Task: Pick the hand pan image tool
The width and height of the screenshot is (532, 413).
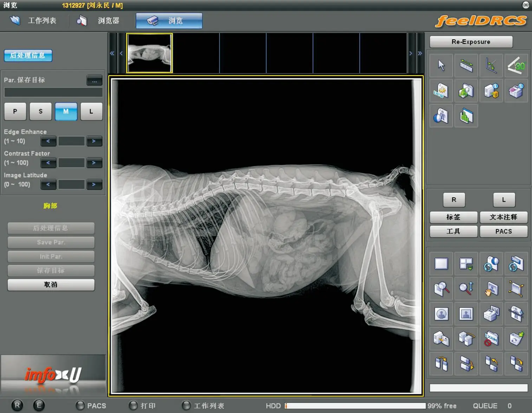Action: (x=491, y=289)
